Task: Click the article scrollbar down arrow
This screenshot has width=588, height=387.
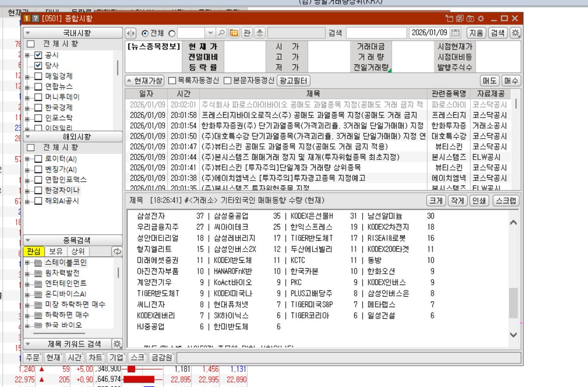Action: pos(513,335)
